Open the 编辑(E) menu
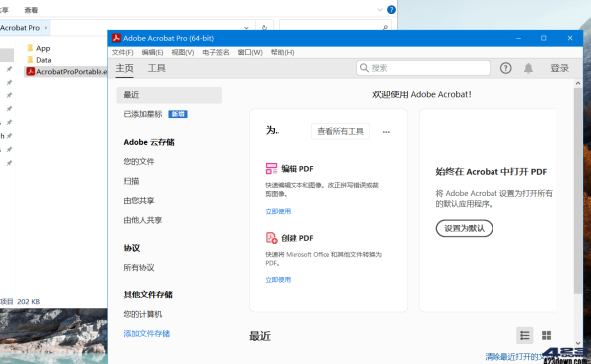The height and width of the screenshot is (364, 591). (152, 52)
